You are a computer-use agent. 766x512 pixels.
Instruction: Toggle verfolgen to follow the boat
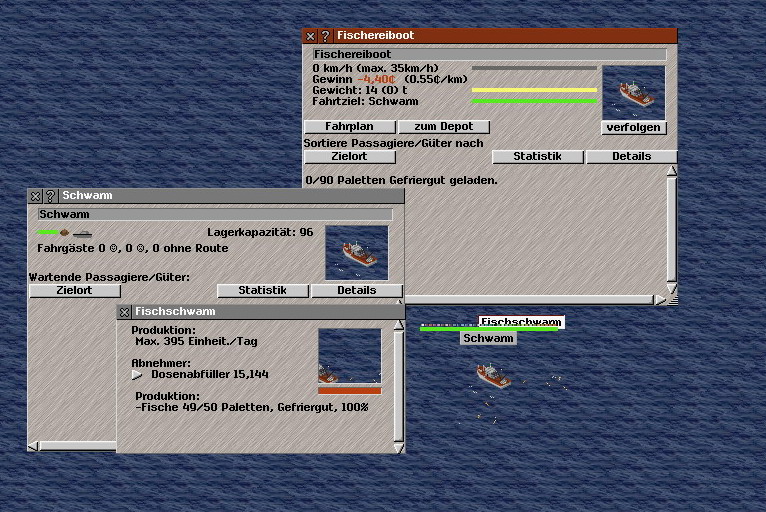pyautogui.click(x=634, y=128)
